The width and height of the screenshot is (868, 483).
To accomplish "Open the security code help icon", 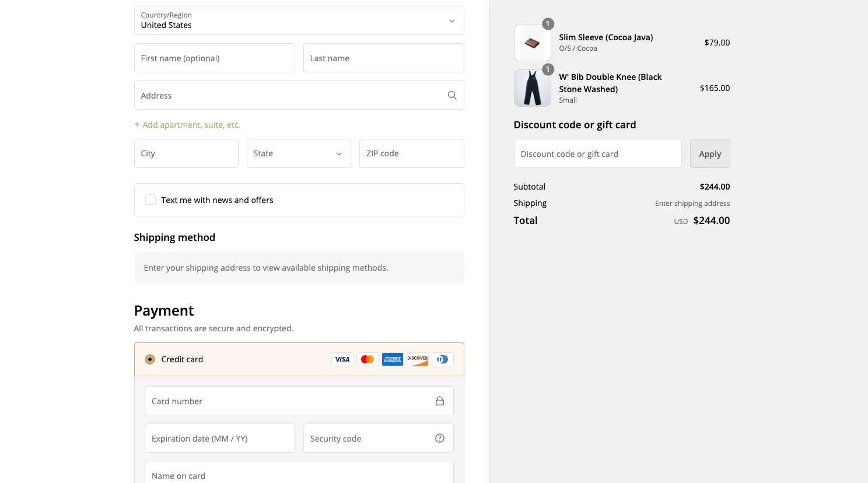I will tap(440, 438).
